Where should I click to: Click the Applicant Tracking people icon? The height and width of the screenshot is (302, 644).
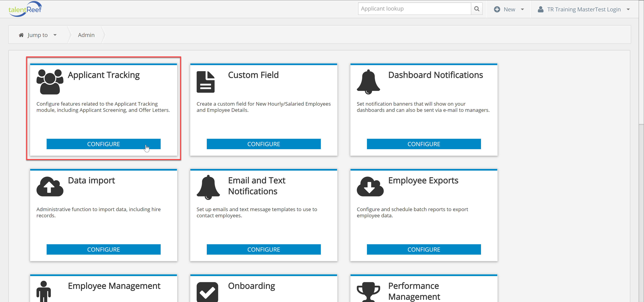point(50,82)
